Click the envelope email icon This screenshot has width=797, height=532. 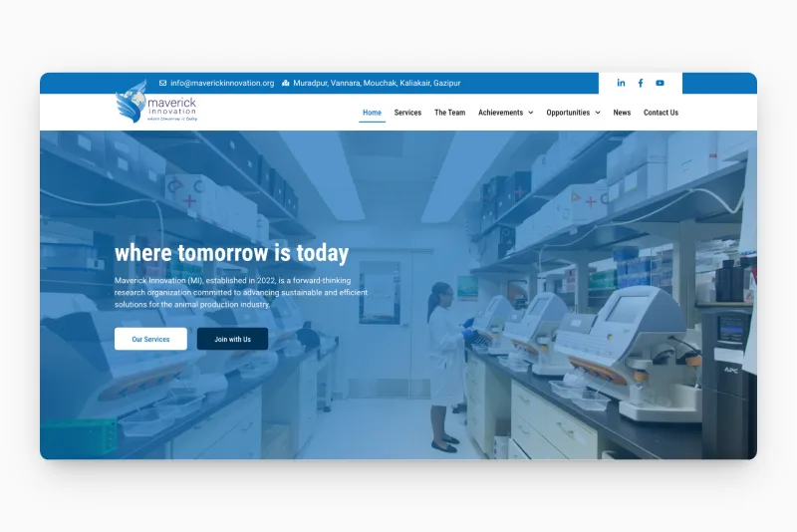162,83
